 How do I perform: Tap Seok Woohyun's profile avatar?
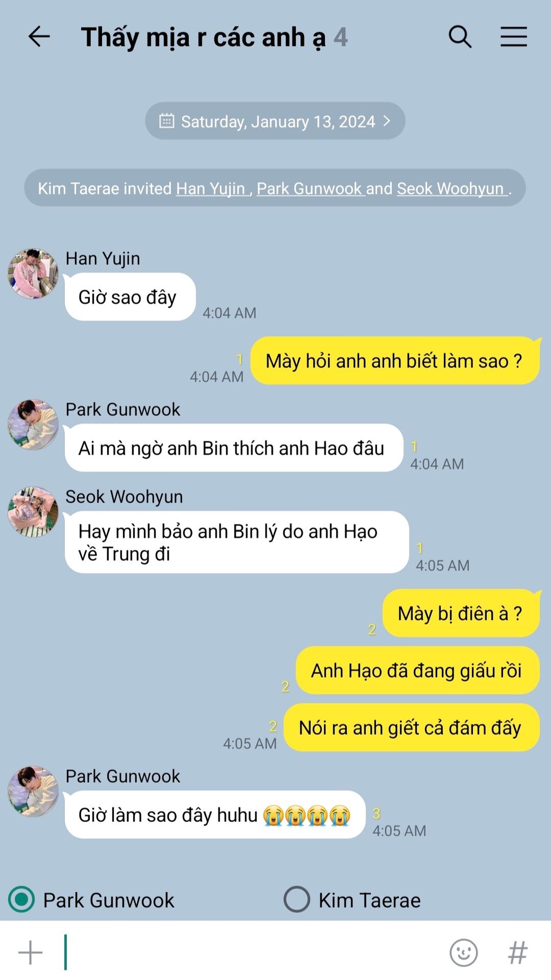tap(33, 512)
